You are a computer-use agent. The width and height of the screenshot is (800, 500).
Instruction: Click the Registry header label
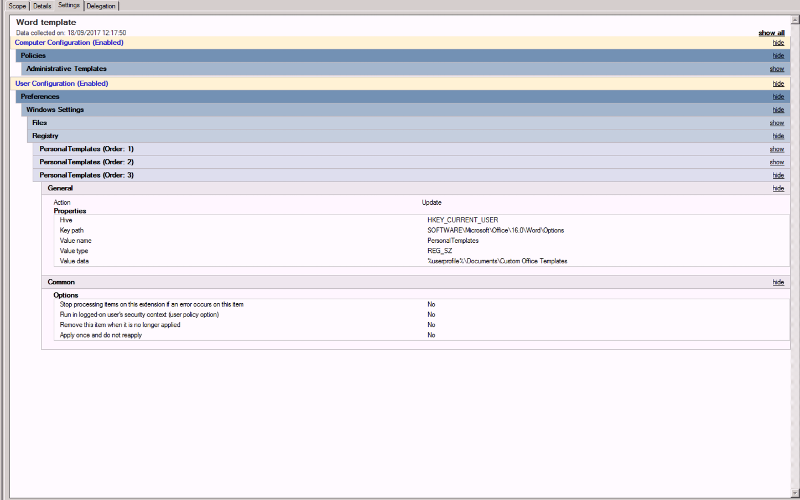[45, 136]
